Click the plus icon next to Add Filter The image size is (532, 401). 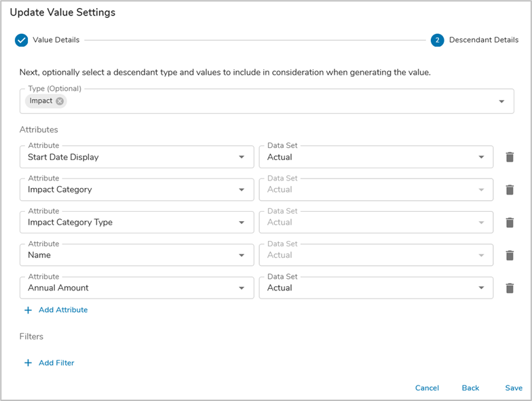[28, 363]
